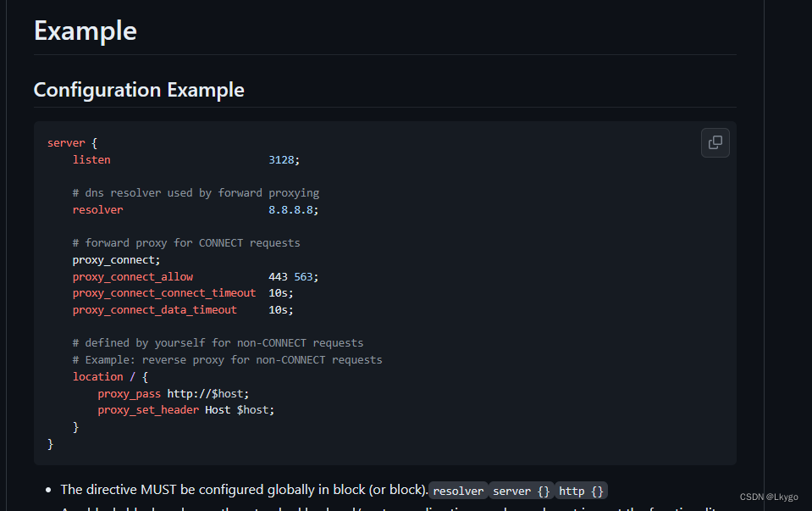Click the dns resolver comment in code
Viewport: 812px width, 511px height.
[x=196, y=192]
